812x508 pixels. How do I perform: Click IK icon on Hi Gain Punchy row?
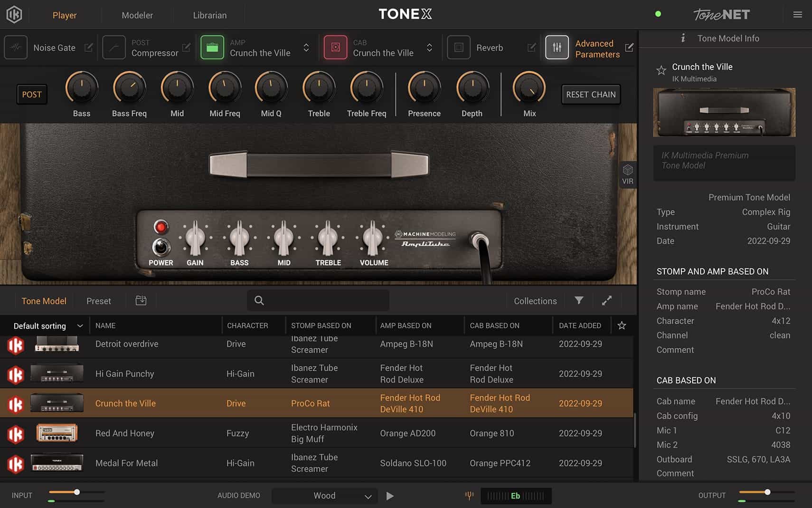pyautogui.click(x=15, y=374)
